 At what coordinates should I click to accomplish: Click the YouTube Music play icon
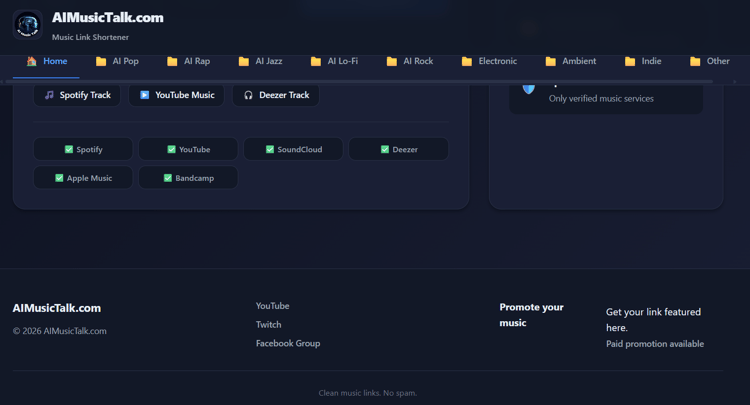144,95
